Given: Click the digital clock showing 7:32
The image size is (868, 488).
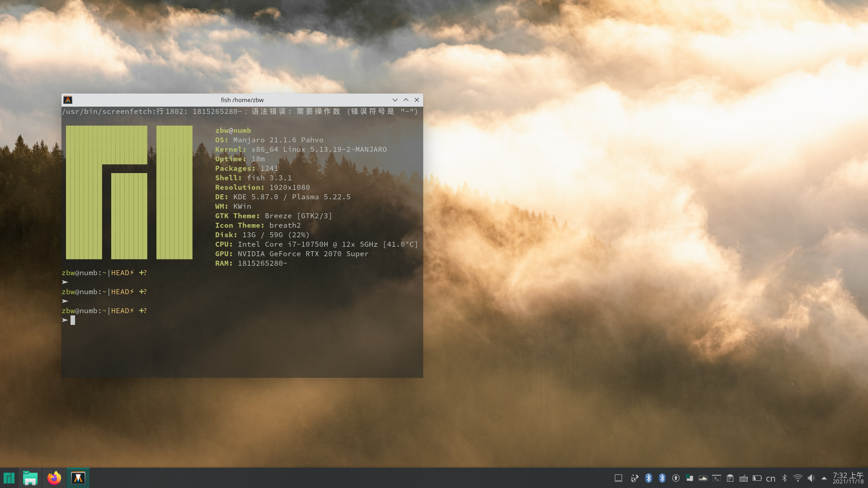Looking at the screenshot, I should pos(848,478).
